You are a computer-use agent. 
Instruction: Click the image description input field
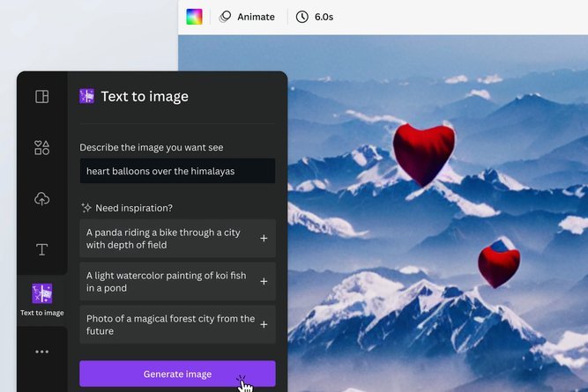coord(177,171)
